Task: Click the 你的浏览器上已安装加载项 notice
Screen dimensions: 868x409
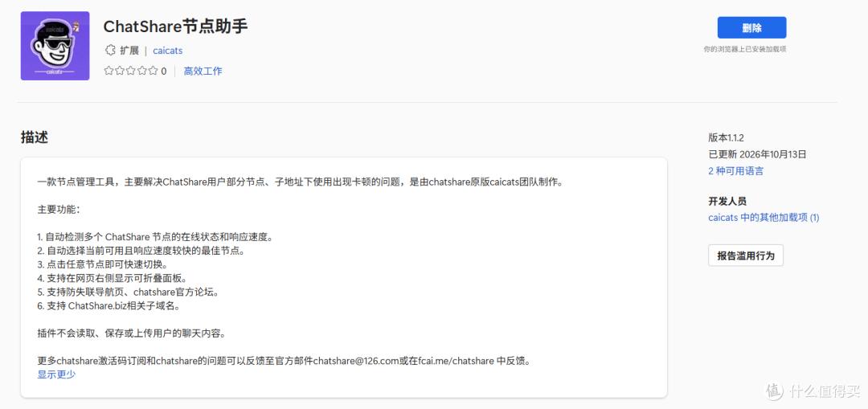Action: (745, 49)
